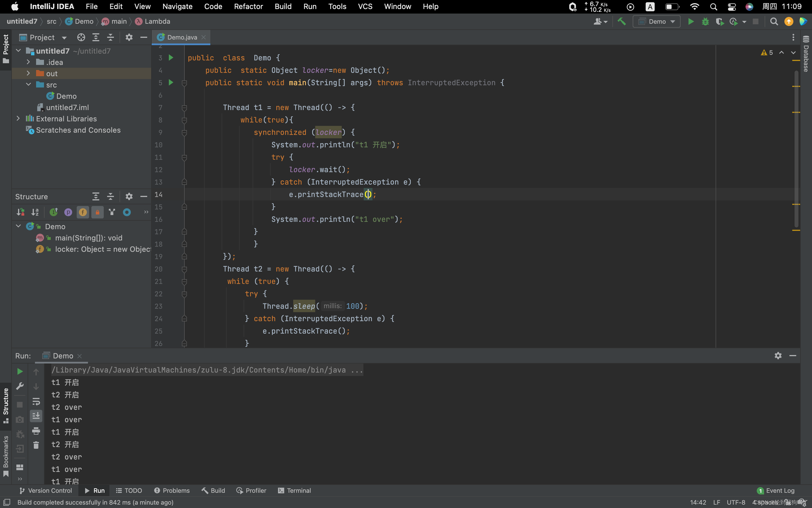Toggle Show Inherited in Structure
This screenshot has height=508, width=812.
click(x=54, y=212)
